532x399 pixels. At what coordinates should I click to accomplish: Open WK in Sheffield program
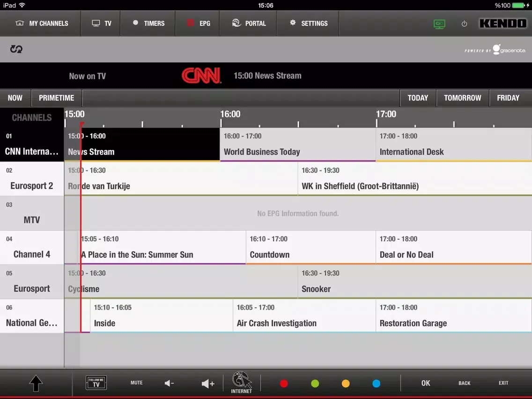pyautogui.click(x=415, y=178)
